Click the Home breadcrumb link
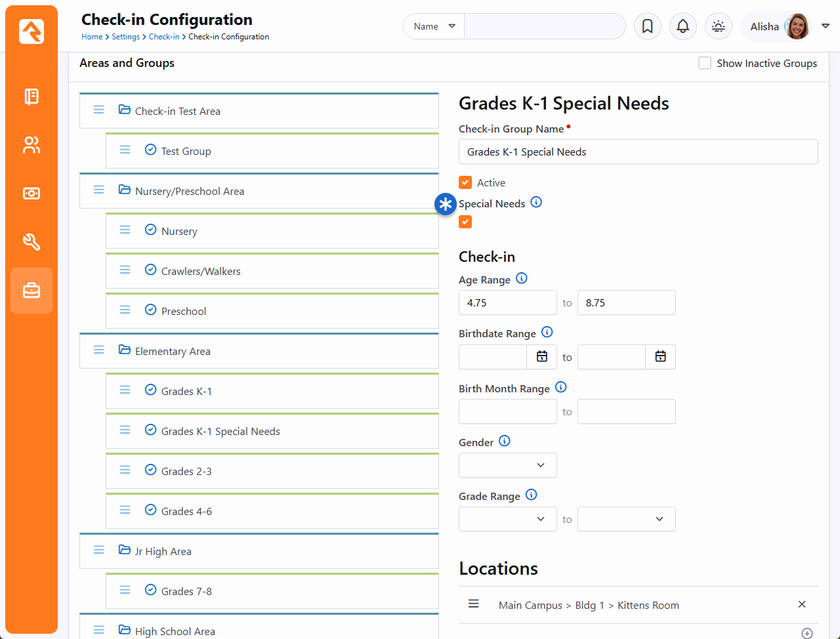Screen dimensions: 840x639 pyautogui.click(x=91, y=37)
